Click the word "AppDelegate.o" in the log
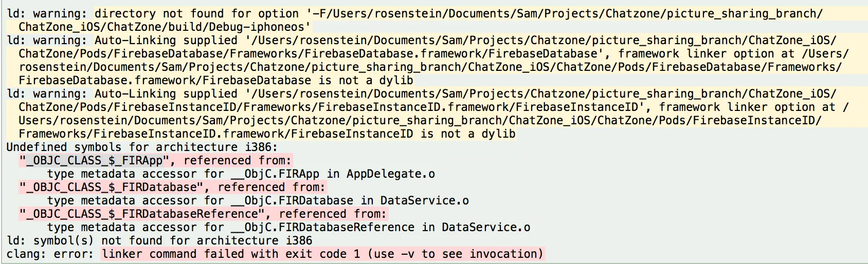Image resolution: width=868 pixels, height=264 pixels. pyautogui.click(x=391, y=174)
